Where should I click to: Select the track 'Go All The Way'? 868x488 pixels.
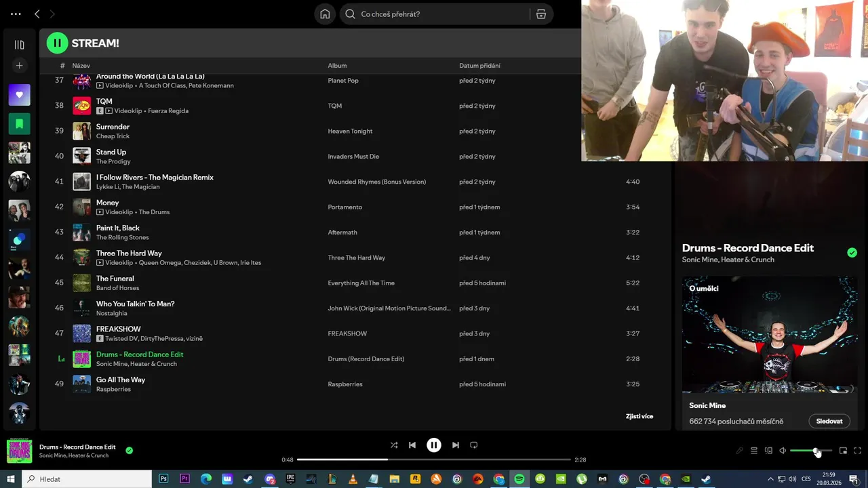point(121,380)
